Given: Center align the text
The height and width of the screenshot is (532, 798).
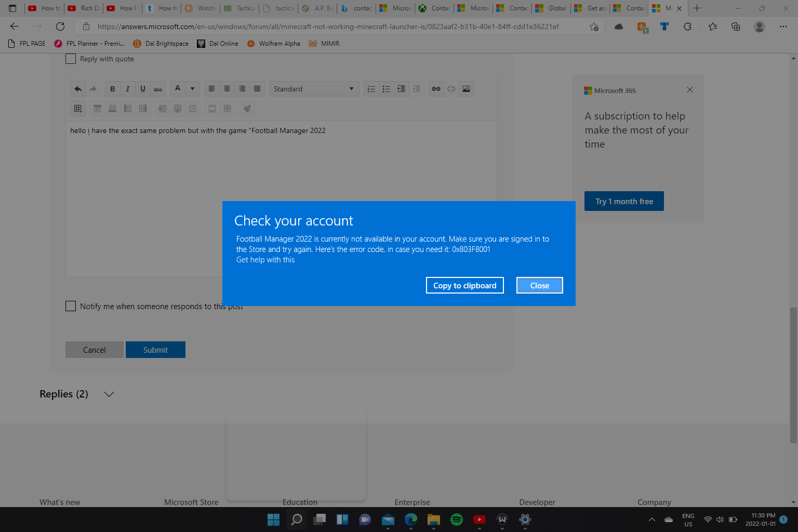Looking at the screenshot, I should pos(227,89).
